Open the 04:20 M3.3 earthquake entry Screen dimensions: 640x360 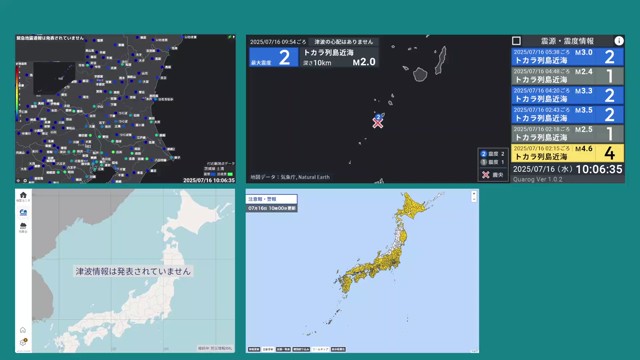[x=567, y=95]
